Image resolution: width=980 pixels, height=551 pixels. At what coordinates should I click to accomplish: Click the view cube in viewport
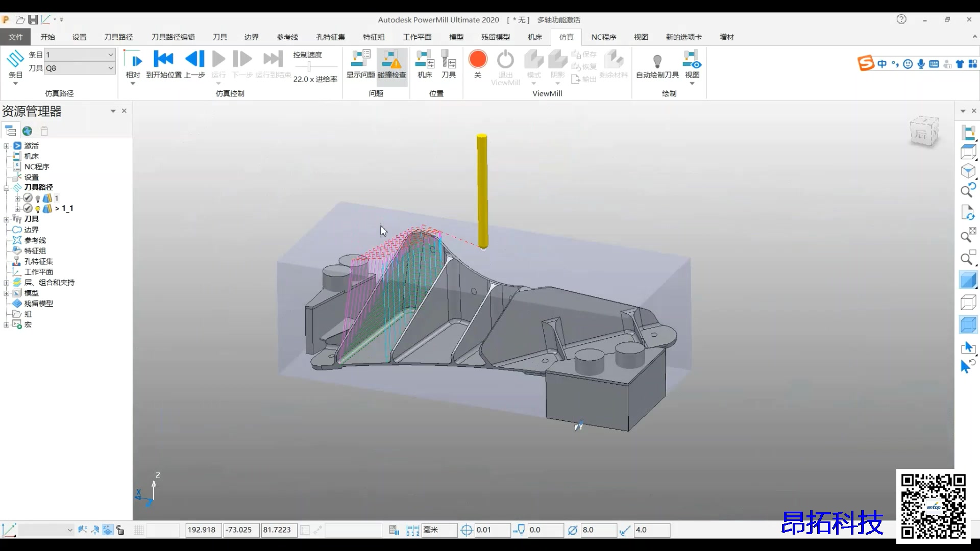pyautogui.click(x=924, y=132)
